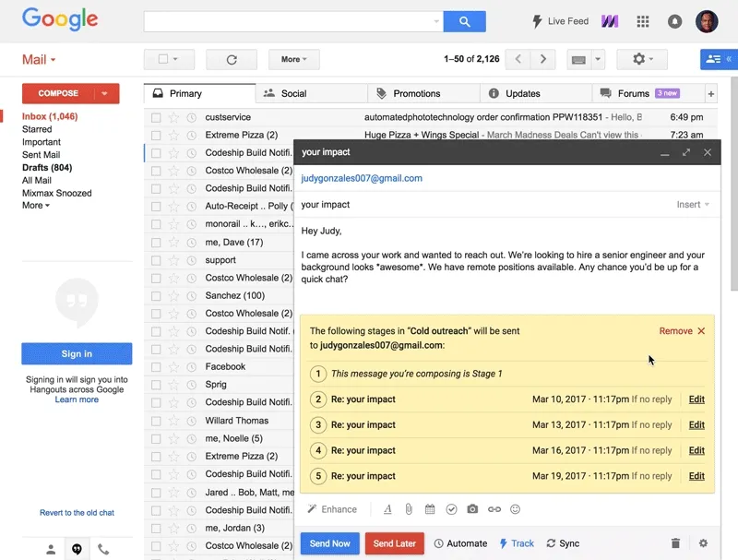Image resolution: width=738 pixels, height=560 pixels.
Task: Open the More dropdown in the toolbar
Action: tap(294, 59)
